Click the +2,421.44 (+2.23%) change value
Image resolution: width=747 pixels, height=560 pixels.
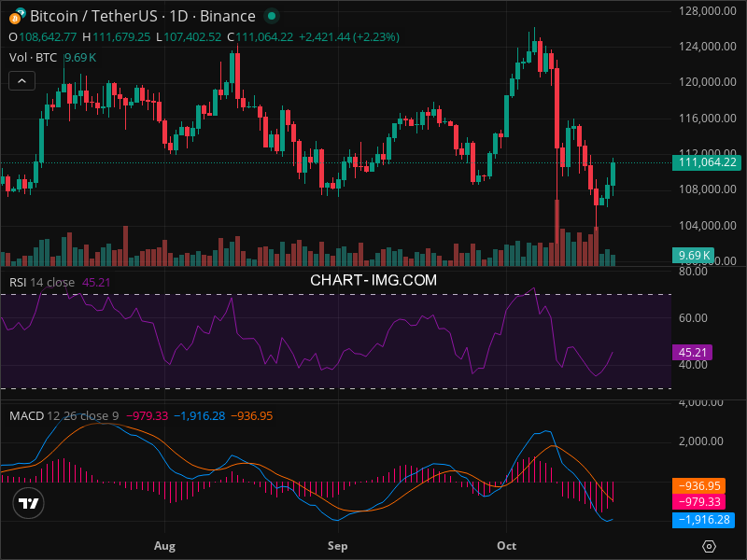pos(348,36)
